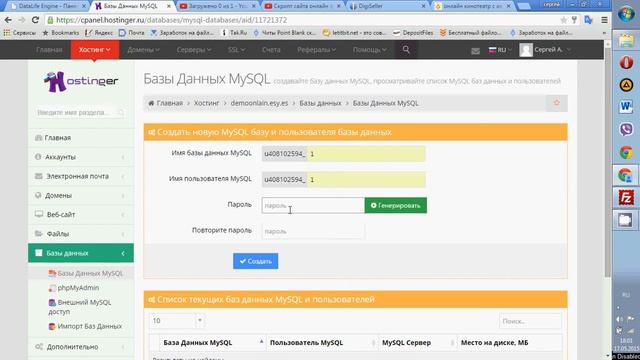The image size is (640, 360).
Task: Focus the MySQL database name field
Action: tap(366, 154)
